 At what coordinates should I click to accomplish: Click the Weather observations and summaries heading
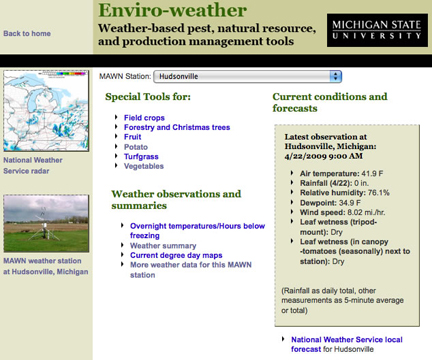coord(176,200)
